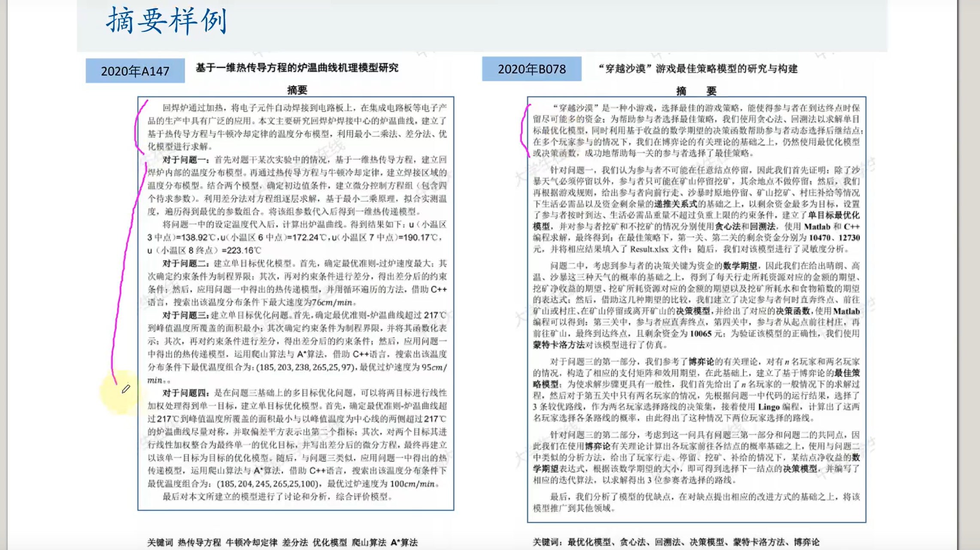The image size is (980, 550).
Task: Click the right paragraph opening 对于问题三的第一部分
Action: tap(593, 362)
